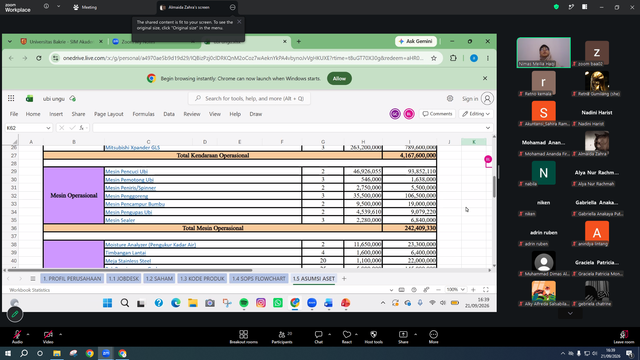Open Almaida Zahra's screen view options
The height and width of the screenshot is (360, 640).
[232, 7]
